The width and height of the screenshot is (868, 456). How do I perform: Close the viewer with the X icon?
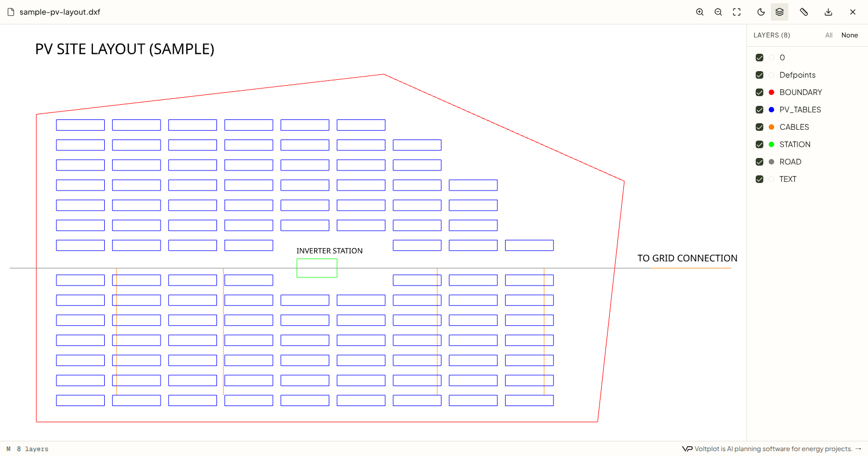coord(853,12)
